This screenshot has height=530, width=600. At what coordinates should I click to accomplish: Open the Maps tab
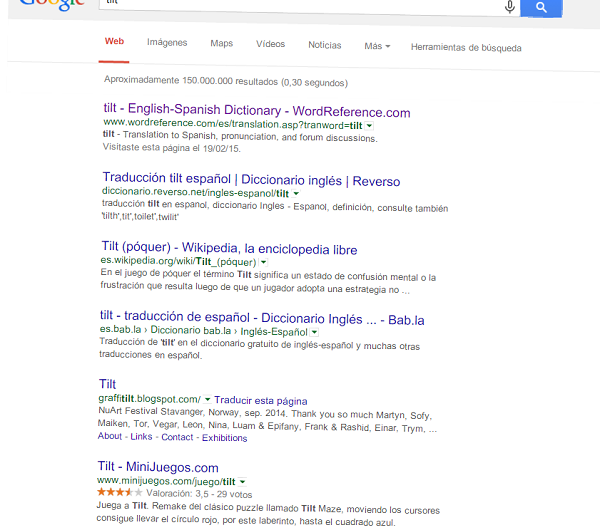[x=222, y=43]
